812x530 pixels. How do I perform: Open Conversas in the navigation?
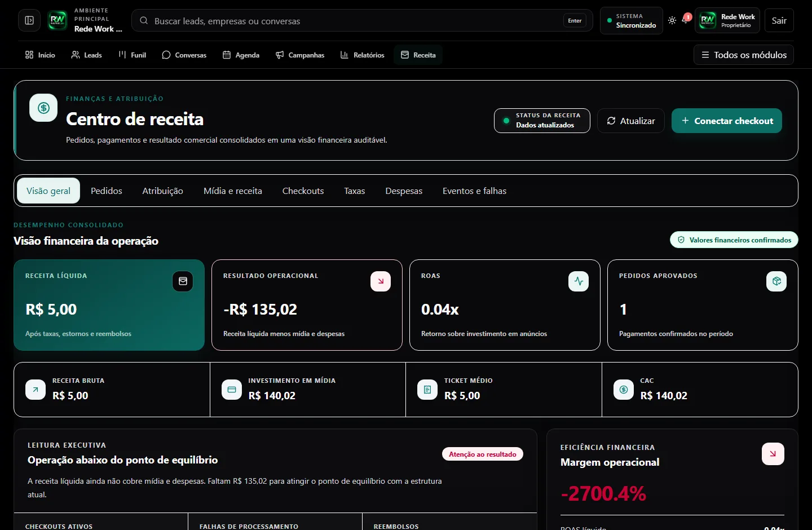click(x=184, y=55)
